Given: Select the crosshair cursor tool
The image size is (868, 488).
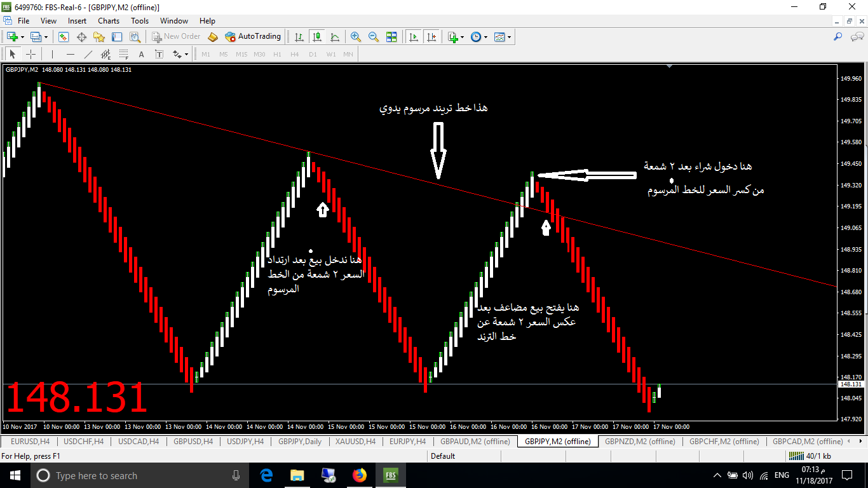Looking at the screenshot, I should tap(31, 54).
